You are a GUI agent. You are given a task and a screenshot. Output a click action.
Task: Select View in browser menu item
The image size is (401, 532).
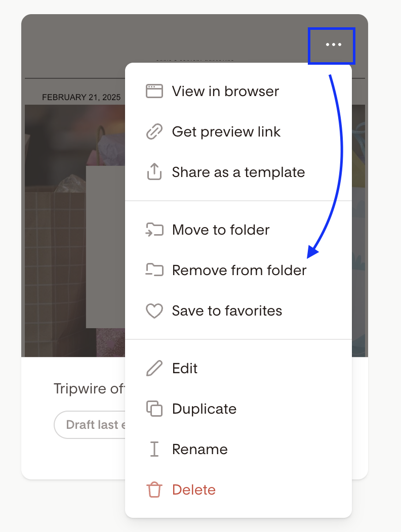pos(225,91)
